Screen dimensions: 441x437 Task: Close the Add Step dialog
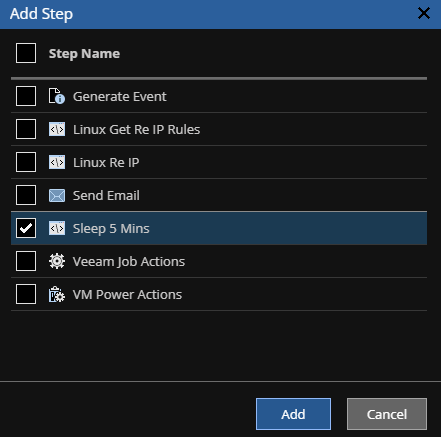click(424, 13)
